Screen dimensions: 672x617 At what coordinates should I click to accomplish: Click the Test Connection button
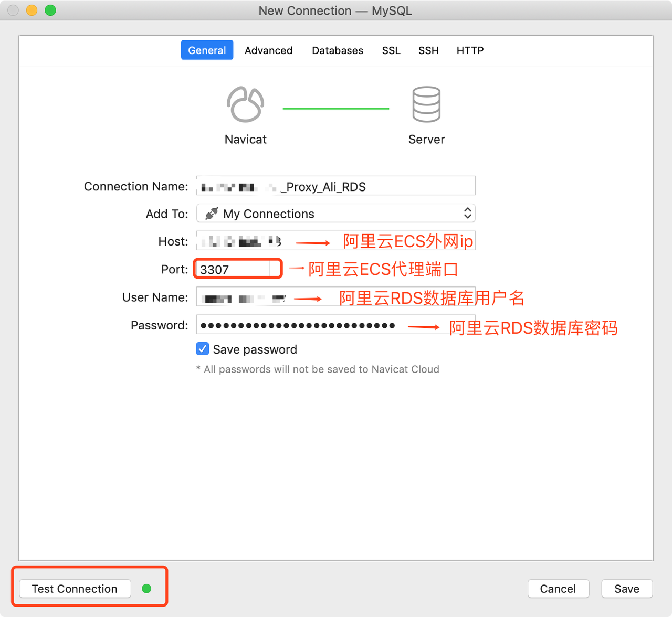(x=74, y=589)
